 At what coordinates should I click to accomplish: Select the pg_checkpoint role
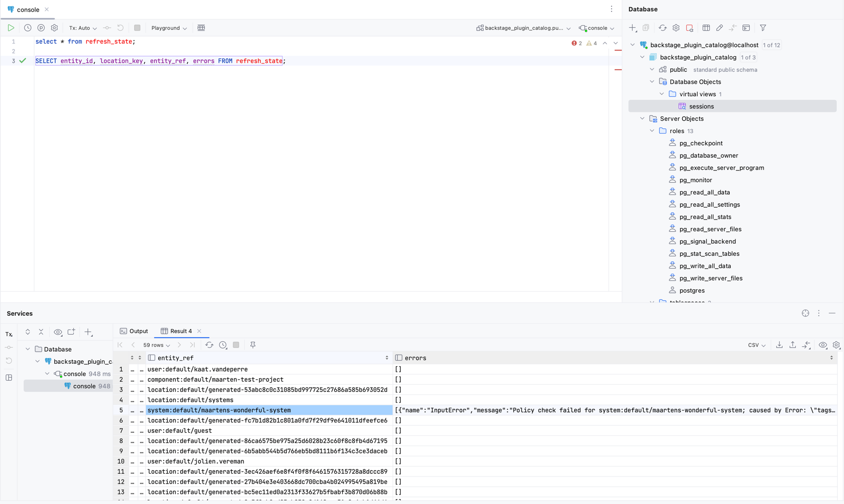click(701, 143)
